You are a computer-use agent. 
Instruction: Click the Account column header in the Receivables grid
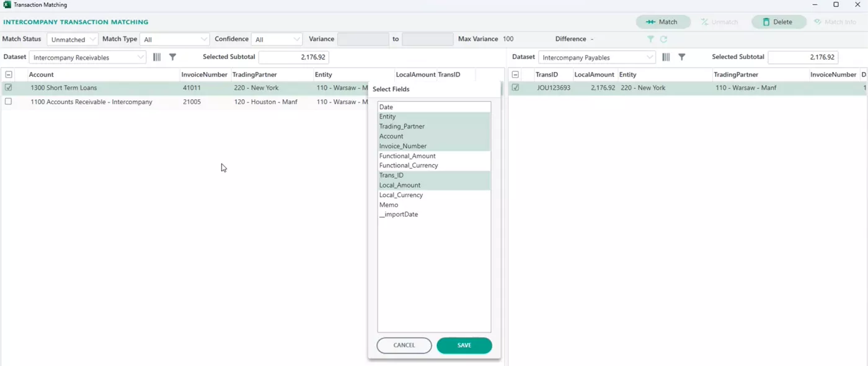[42, 74]
